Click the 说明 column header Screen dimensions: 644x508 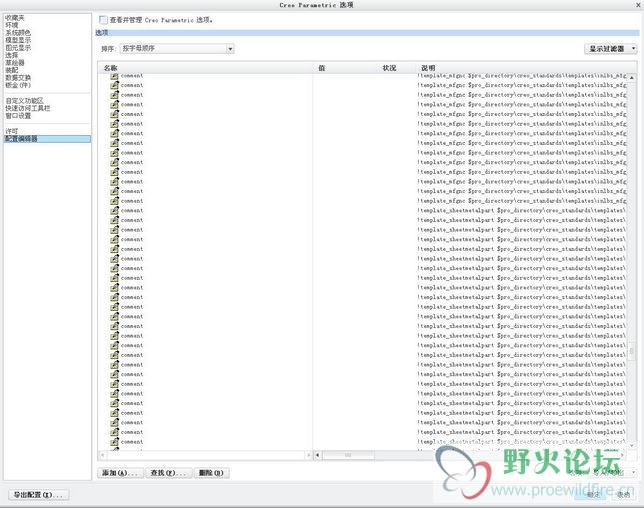point(428,68)
